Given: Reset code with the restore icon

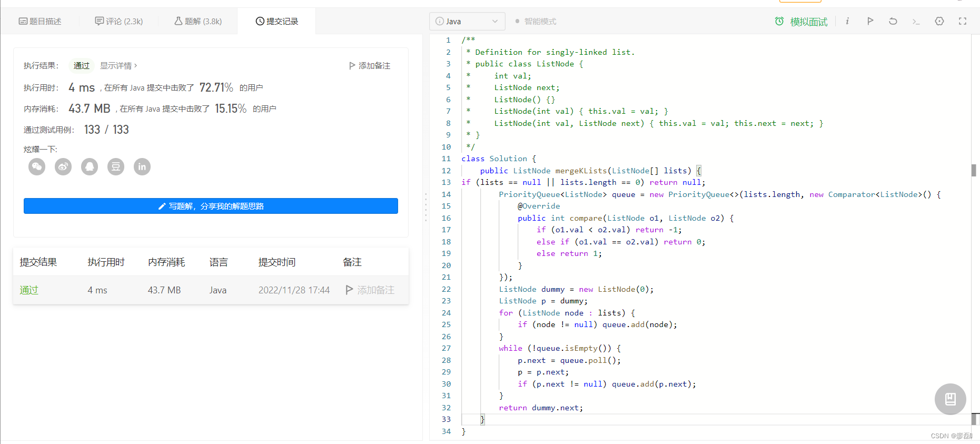Looking at the screenshot, I should [893, 21].
